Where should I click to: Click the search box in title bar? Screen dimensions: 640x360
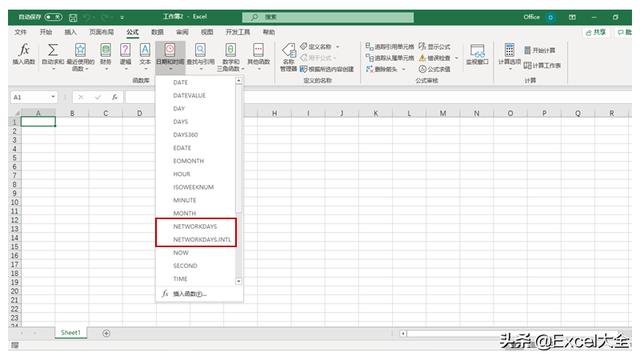point(328,17)
